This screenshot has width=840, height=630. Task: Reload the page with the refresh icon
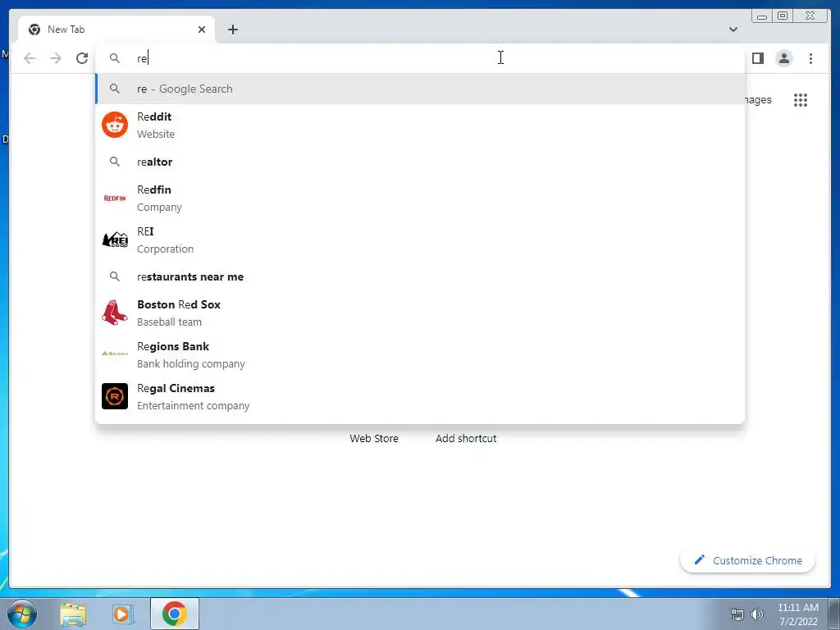[82, 58]
